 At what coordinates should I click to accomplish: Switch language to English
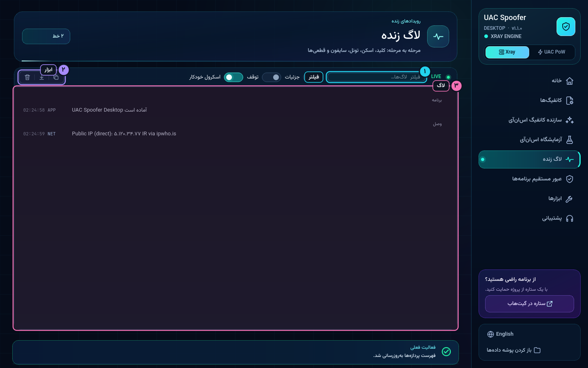[500, 334]
